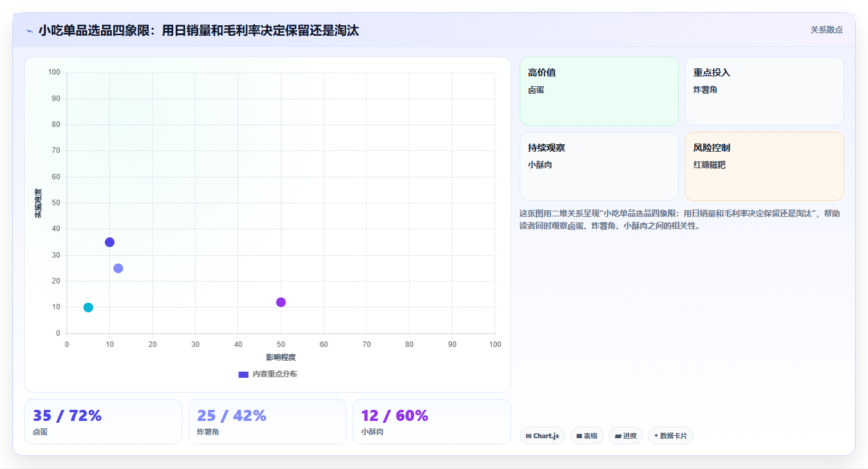Click the 关系散点 label at top right

[x=826, y=30]
